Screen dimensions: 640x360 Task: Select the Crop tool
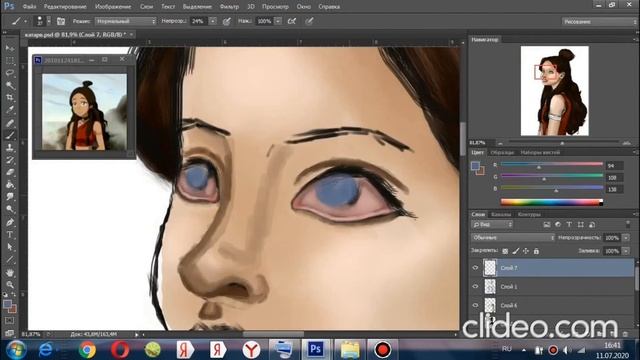10,98
